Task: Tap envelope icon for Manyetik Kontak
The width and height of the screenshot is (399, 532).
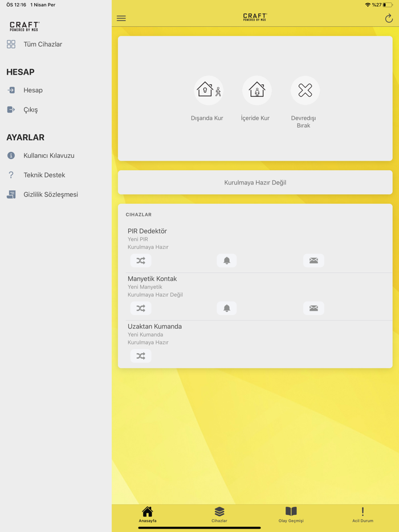Action: pyautogui.click(x=313, y=308)
